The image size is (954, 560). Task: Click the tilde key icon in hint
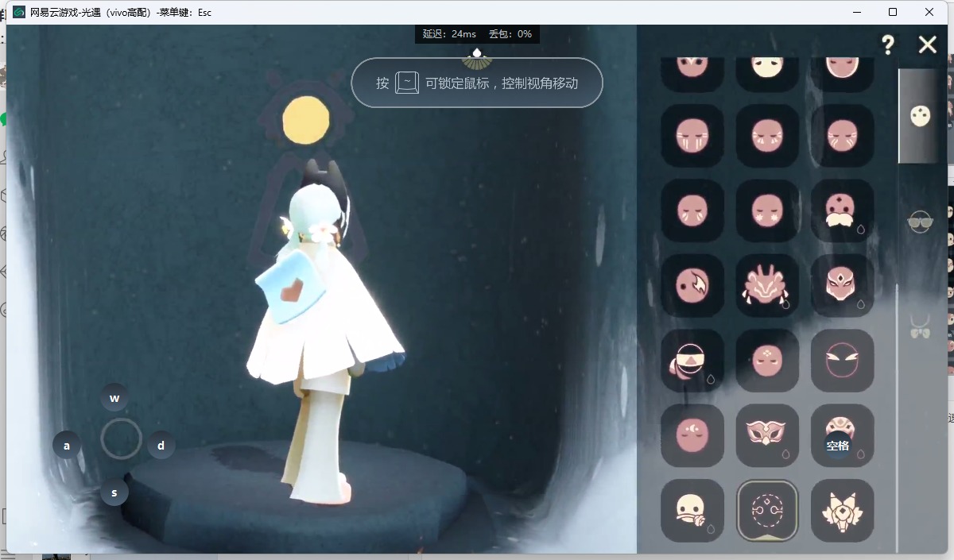coord(407,83)
